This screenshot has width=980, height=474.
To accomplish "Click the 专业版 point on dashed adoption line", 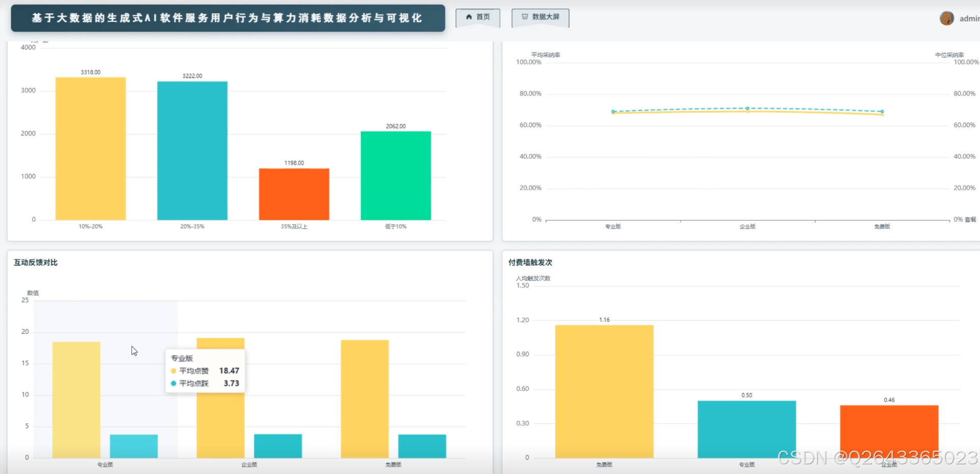I will click(x=613, y=112).
